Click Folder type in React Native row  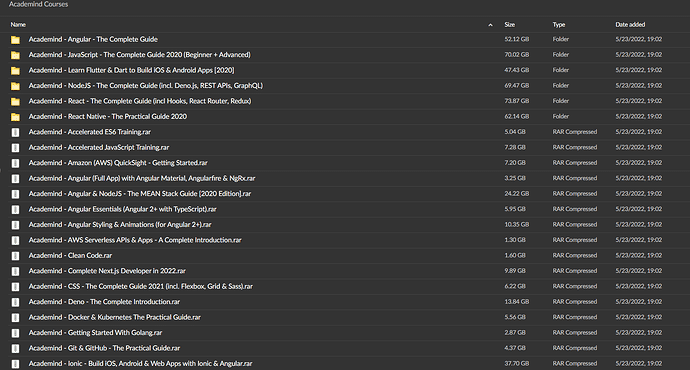[x=561, y=116]
